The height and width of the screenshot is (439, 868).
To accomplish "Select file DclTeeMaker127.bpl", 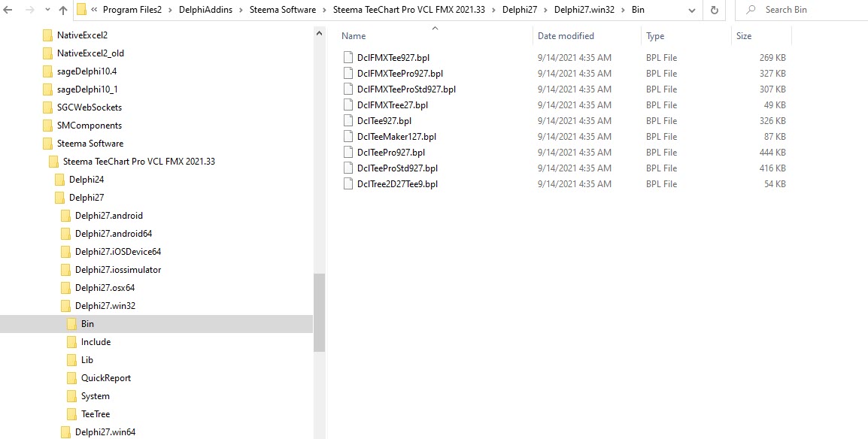I will point(397,137).
